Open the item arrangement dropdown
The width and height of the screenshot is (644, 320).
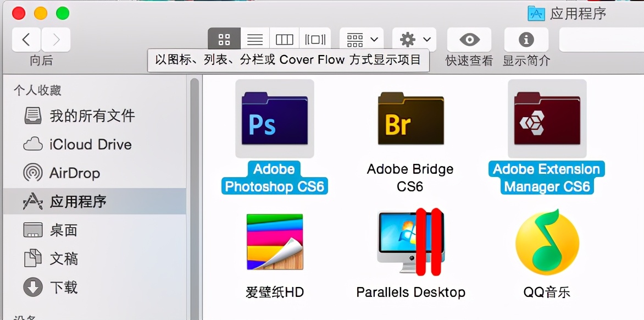(x=360, y=38)
